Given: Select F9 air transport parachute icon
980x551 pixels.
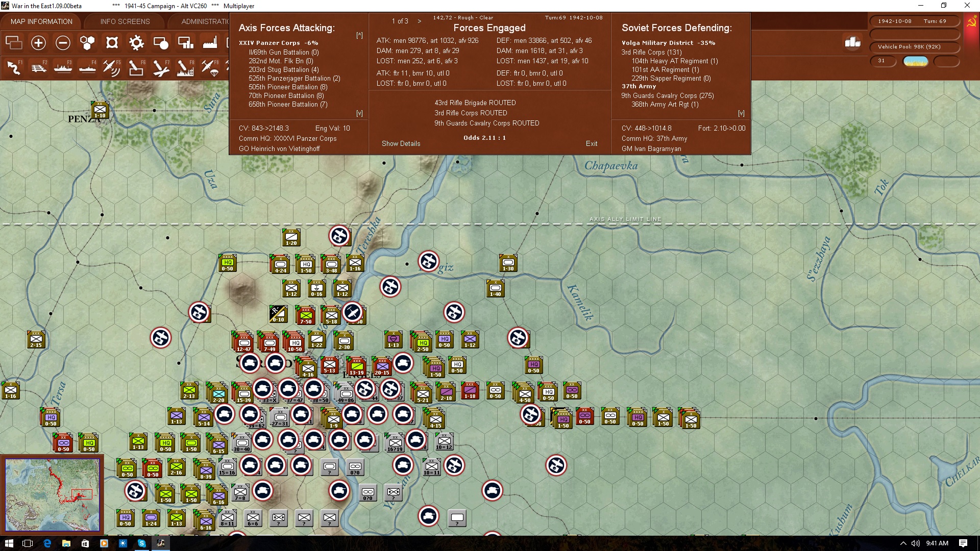Looking at the screenshot, I should [x=210, y=67].
